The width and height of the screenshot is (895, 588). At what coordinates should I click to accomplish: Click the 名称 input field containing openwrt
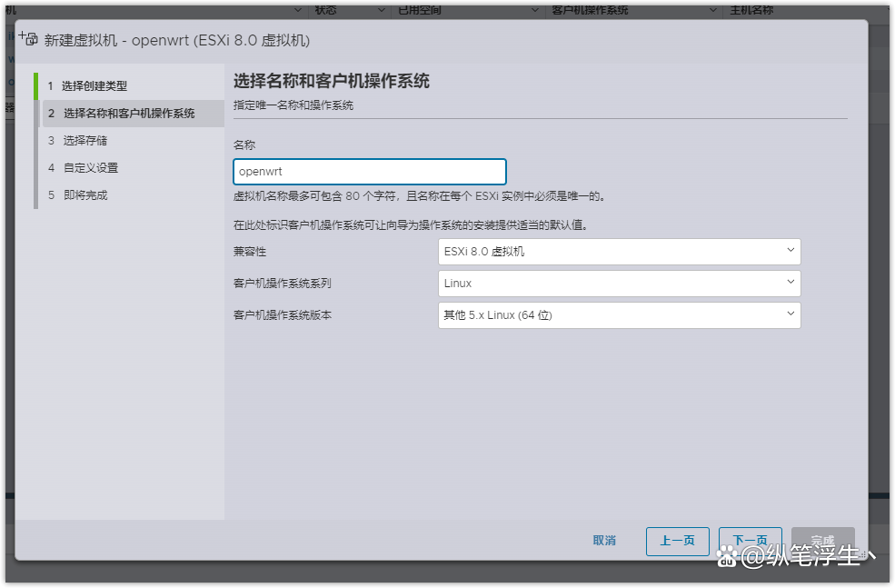[x=369, y=171]
